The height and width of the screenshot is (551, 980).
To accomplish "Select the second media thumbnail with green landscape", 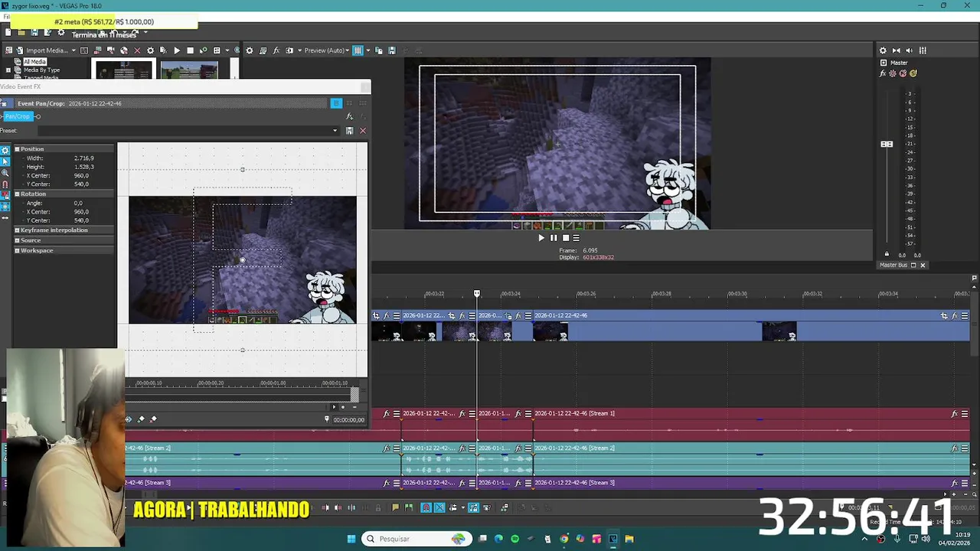I will point(190,70).
